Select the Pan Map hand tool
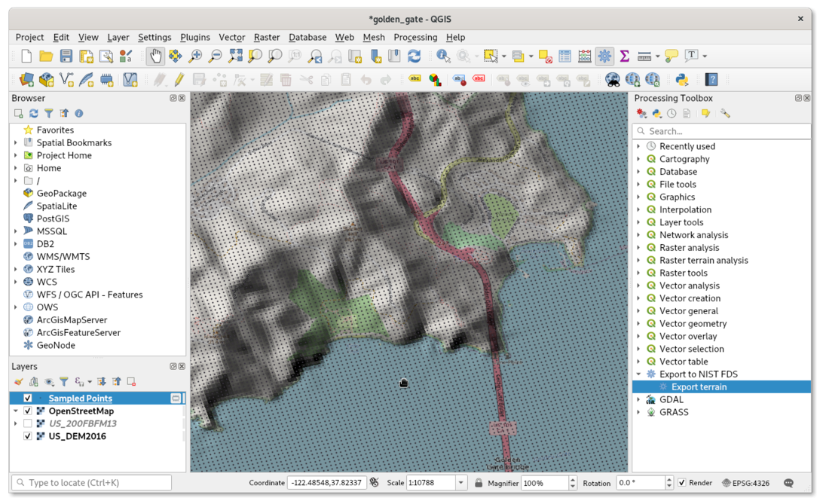The width and height of the screenshot is (823, 504). pos(155,56)
